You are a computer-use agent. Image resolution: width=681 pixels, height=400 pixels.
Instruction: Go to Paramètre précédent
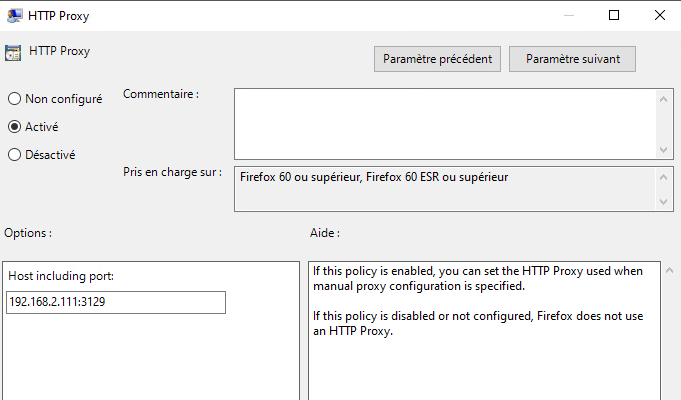(437, 59)
